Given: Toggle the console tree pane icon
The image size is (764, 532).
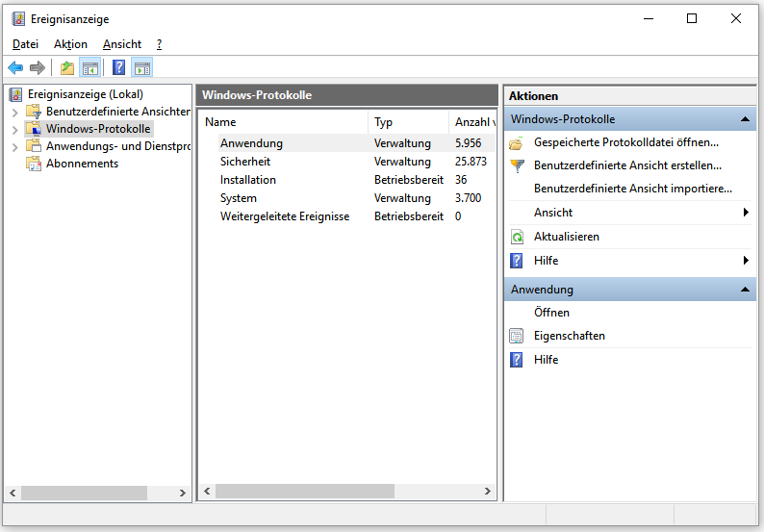Looking at the screenshot, I should click(90, 67).
